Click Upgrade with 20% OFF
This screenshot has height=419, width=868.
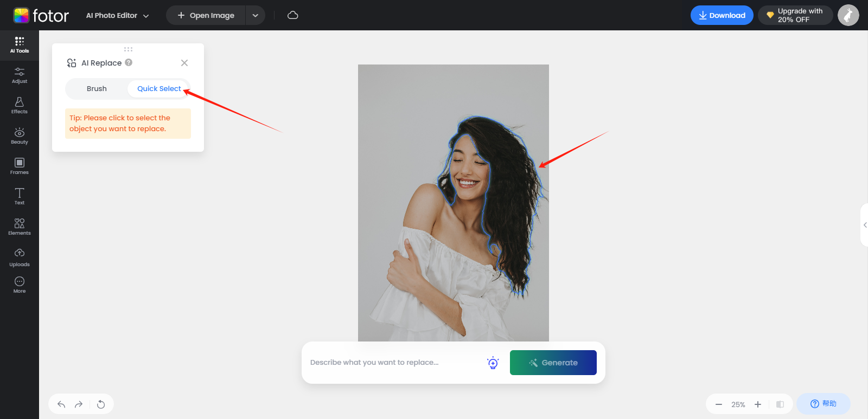pos(795,15)
